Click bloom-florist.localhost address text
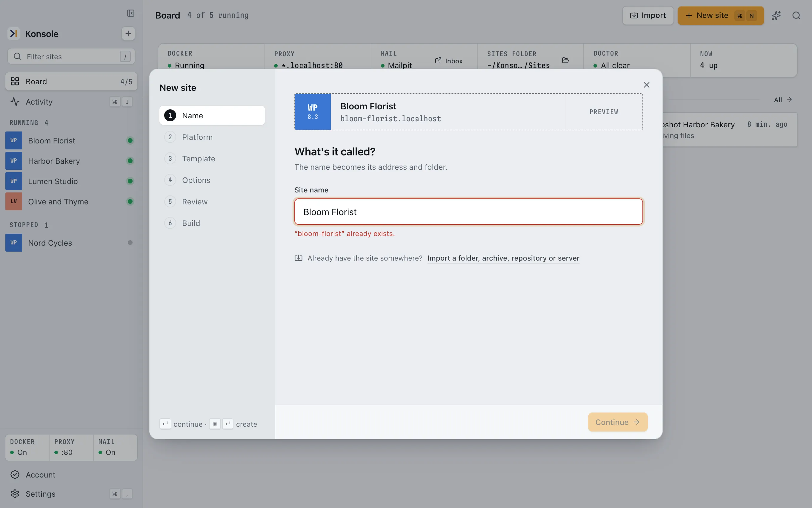Screen dimensions: 812x508 pyautogui.click(x=390, y=119)
